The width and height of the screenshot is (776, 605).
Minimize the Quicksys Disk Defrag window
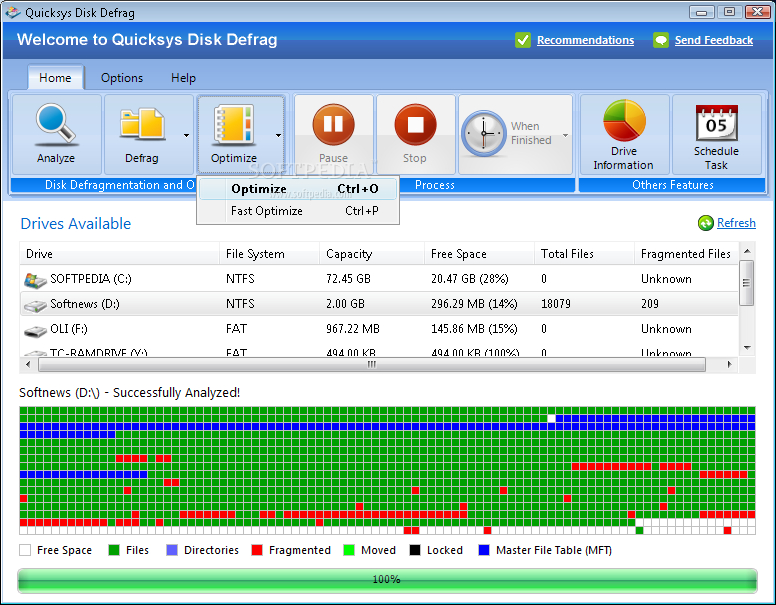pos(702,12)
